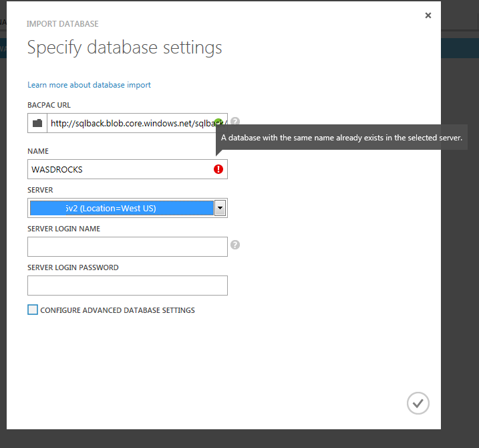Enable Configure Advanced Database Settings checkbox
Image resolution: width=479 pixels, height=448 pixels.
[33, 310]
